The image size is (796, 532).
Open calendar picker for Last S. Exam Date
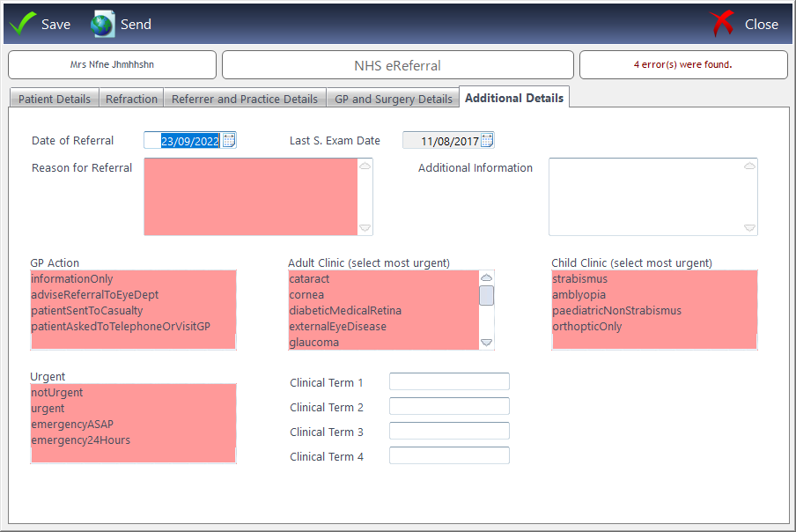(487, 140)
